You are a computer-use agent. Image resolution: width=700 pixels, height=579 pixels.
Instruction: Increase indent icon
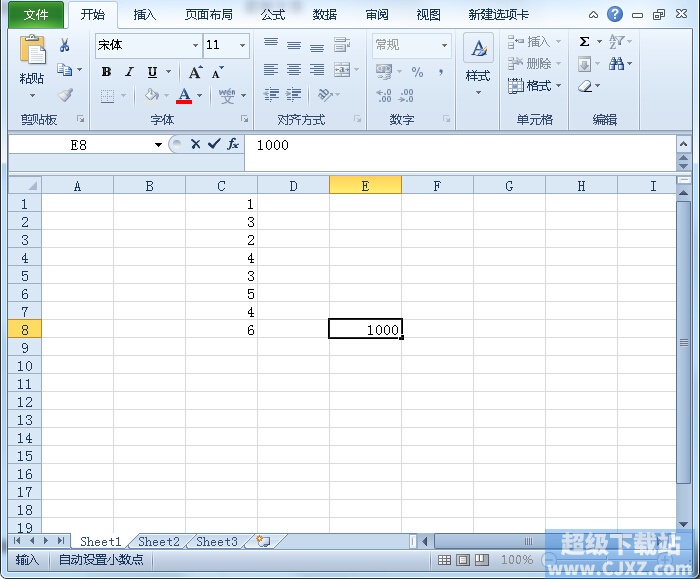click(x=293, y=95)
